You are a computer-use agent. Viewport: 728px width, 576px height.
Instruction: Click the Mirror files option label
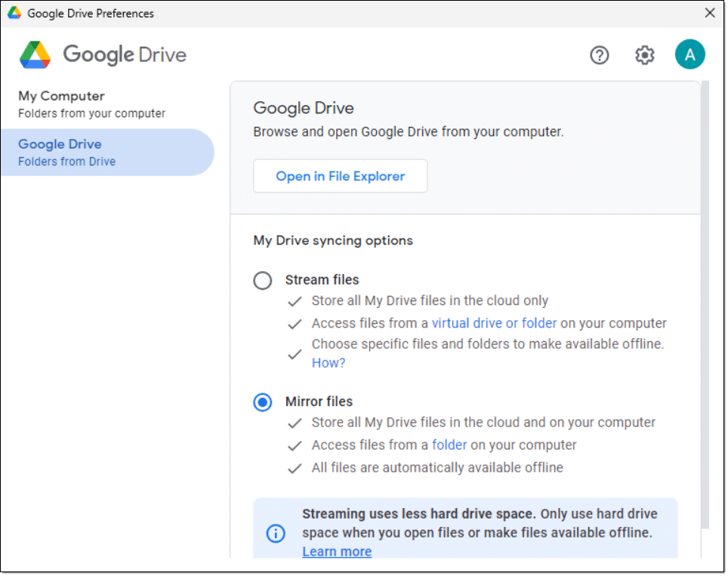coord(319,402)
